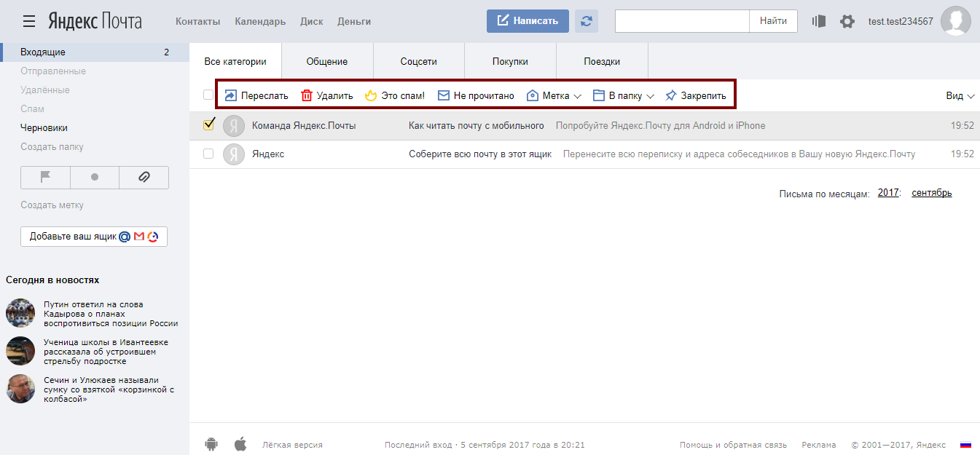Click the 2017 year link
This screenshot has height=455, width=980.
pos(888,193)
